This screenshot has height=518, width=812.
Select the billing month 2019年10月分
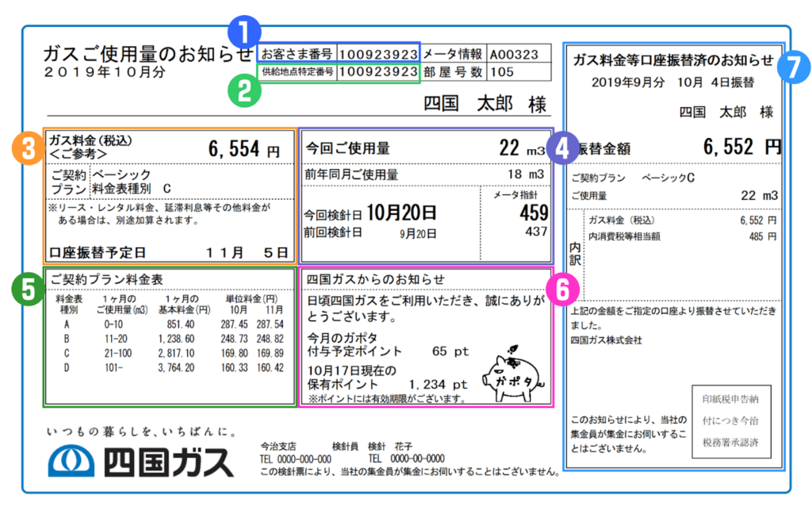(x=105, y=72)
